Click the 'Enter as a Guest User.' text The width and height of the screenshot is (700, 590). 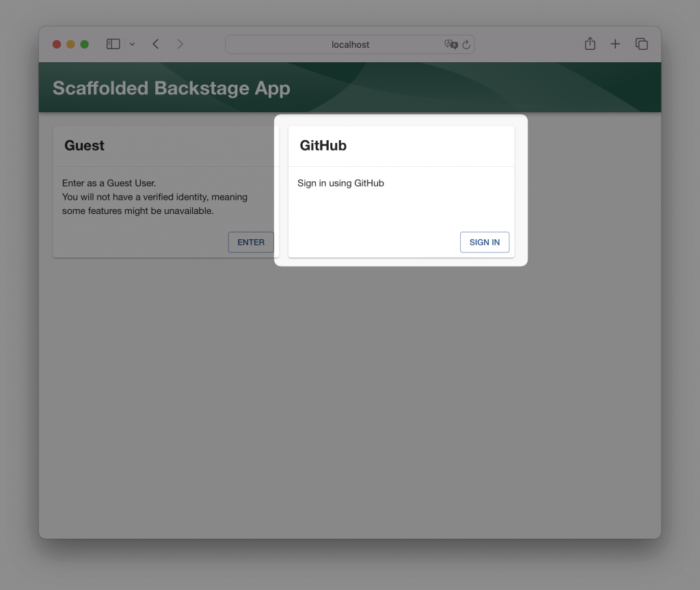pyautogui.click(x=109, y=183)
